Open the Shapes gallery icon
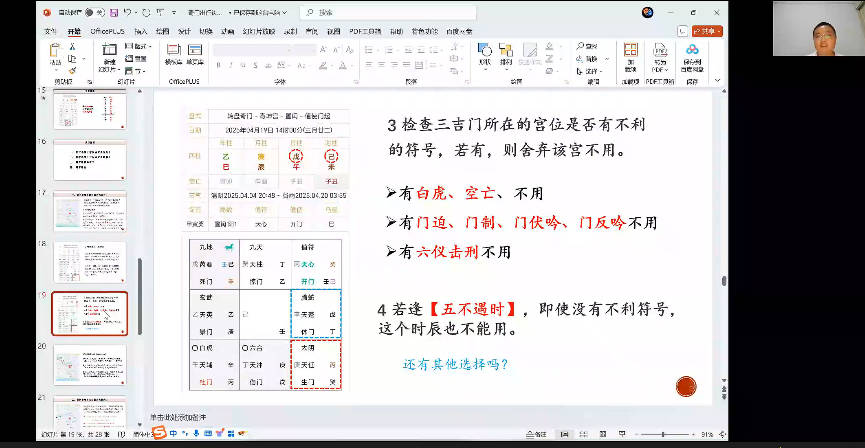 (486, 55)
